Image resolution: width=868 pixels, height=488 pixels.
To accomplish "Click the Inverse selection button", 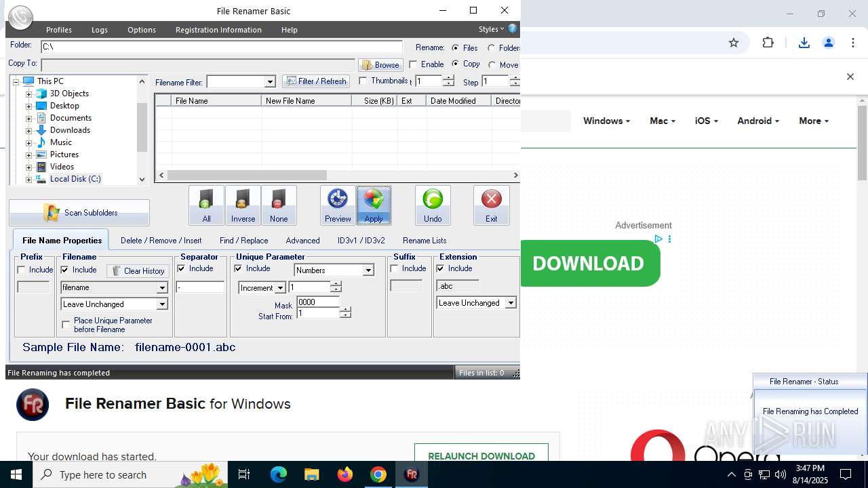I will click(x=243, y=205).
